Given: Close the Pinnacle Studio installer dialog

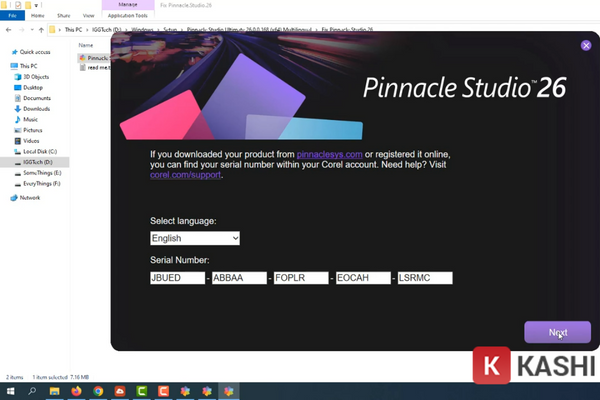Looking at the screenshot, I should pyautogui.click(x=586, y=45).
